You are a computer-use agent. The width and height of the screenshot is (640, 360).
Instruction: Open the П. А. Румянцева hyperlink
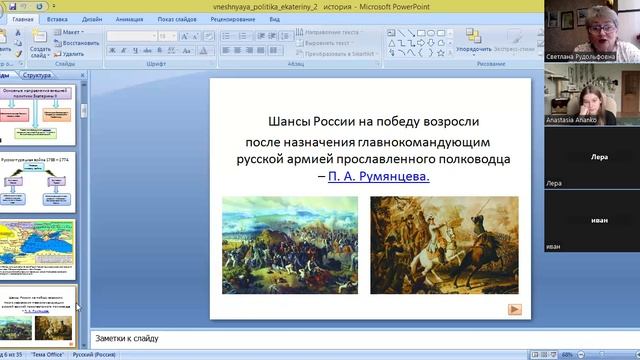pyautogui.click(x=379, y=176)
